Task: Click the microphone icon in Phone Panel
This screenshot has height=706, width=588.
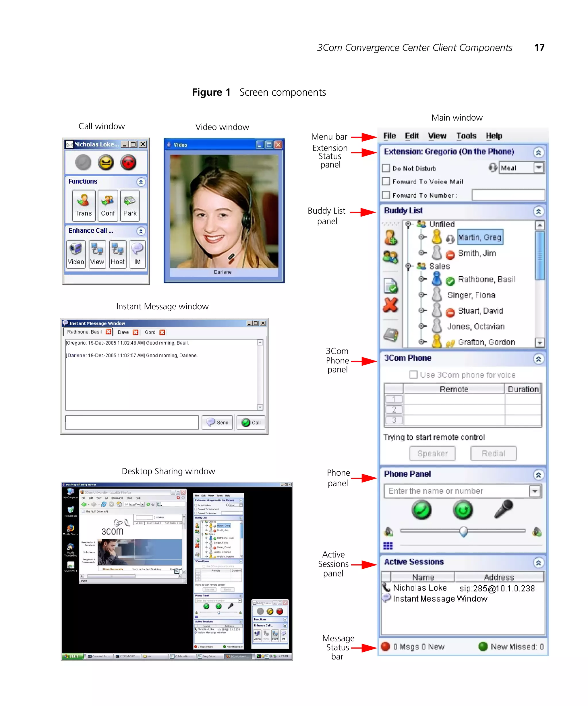Action: 503,509
